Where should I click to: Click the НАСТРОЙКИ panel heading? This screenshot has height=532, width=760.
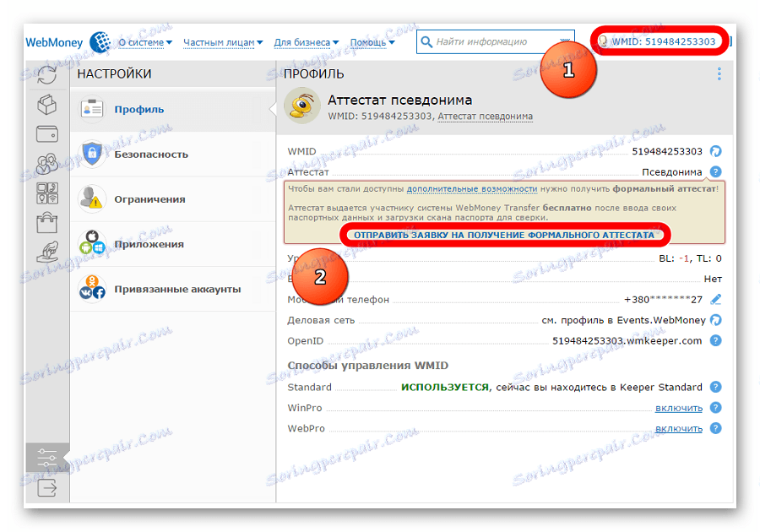coord(114,73)
